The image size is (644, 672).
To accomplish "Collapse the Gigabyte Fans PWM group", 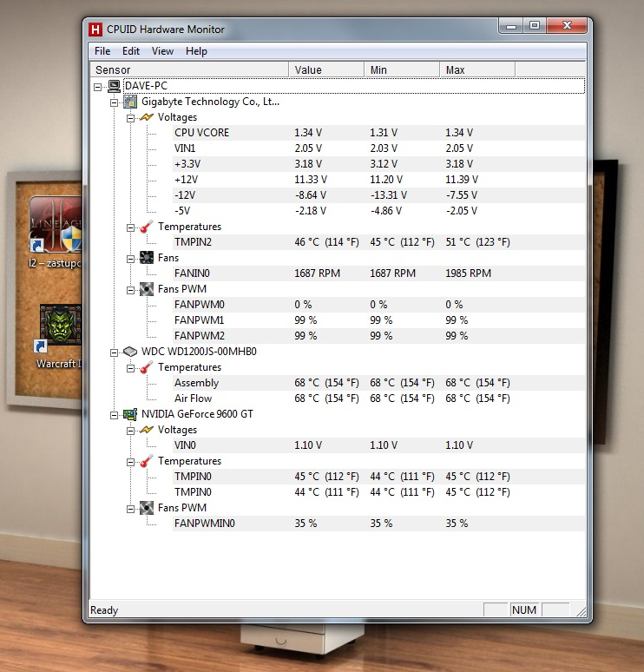I will tap(130, 290).
